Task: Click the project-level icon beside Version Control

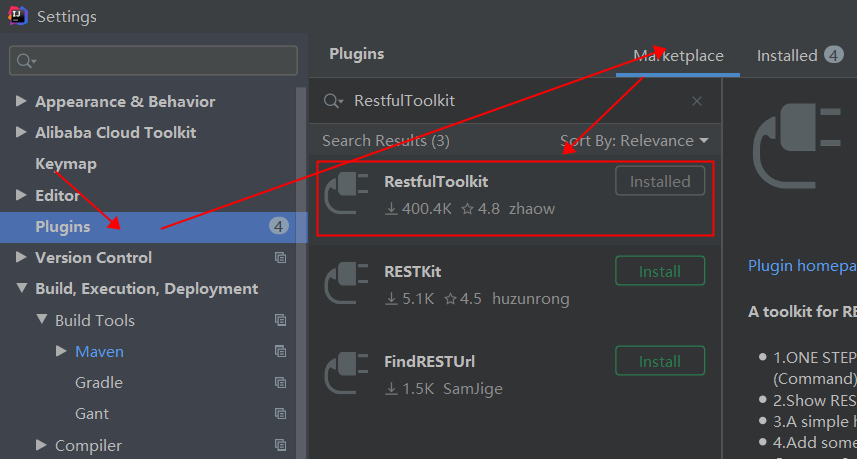Action: [x=280, y=258]
